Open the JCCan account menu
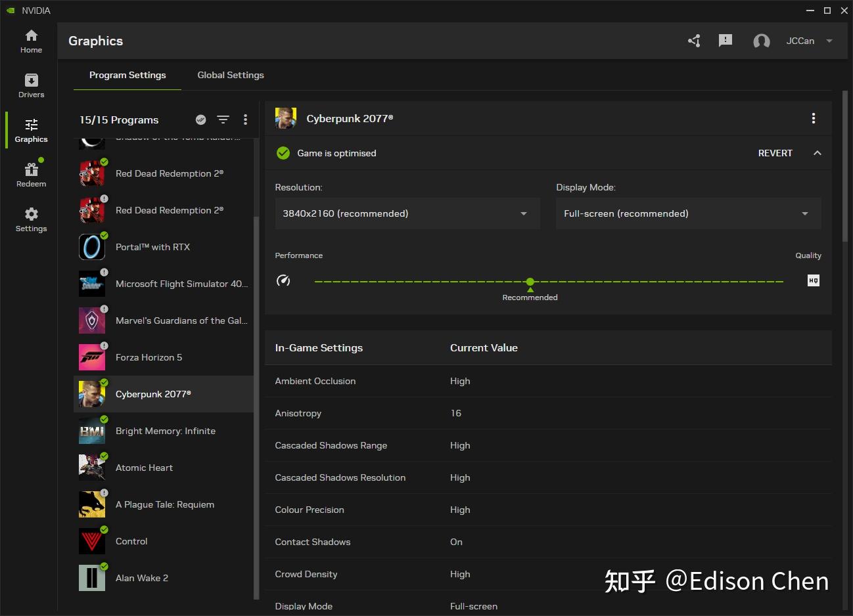The width and height of the screenshot is (853, 616). pos(808,41)
